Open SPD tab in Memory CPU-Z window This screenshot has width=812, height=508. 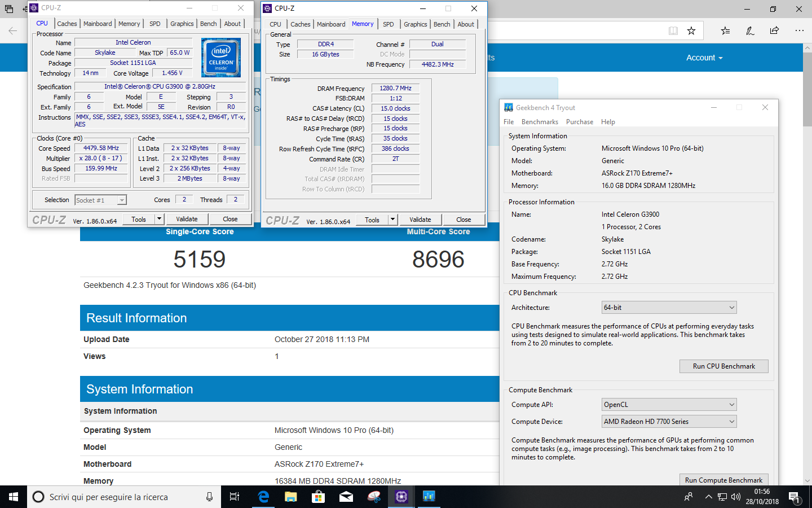coord(389,24)
